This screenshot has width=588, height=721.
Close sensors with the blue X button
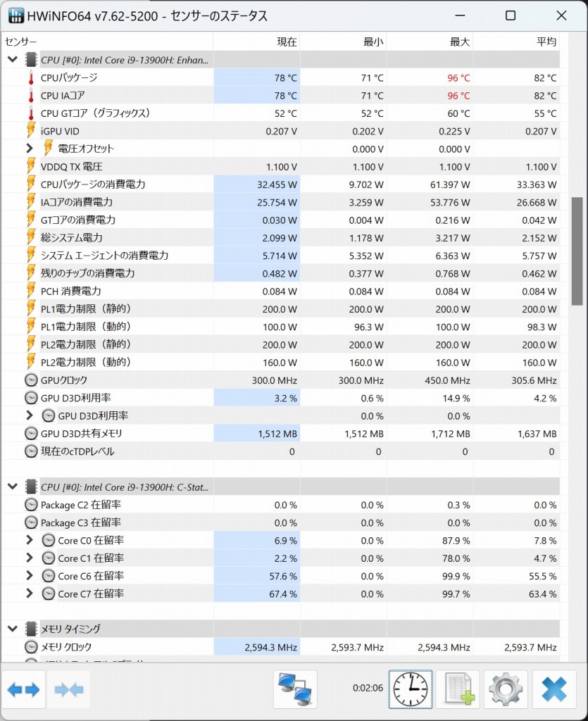point(553,689)
